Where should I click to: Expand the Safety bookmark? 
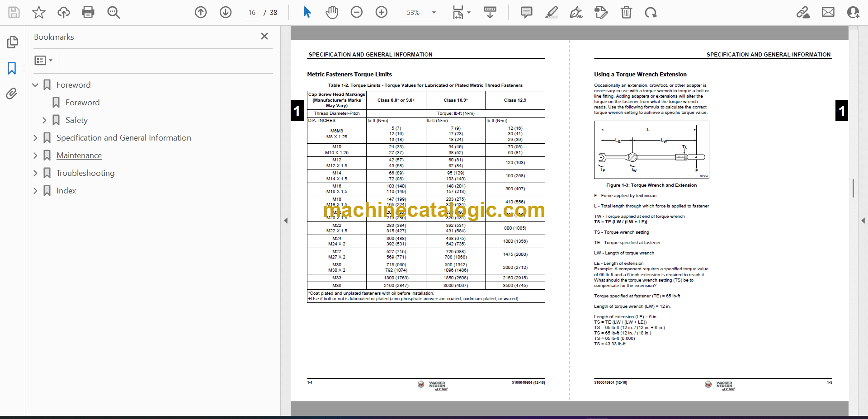tap(44, 120)
